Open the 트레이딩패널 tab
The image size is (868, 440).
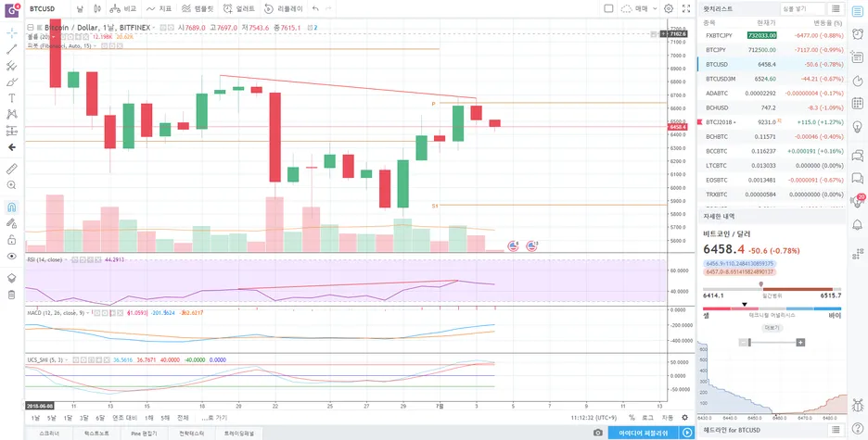tap(238, 433)
